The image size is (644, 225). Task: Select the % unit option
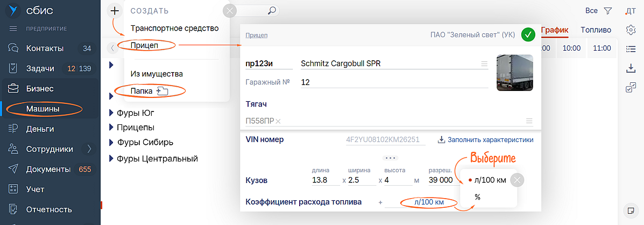477,198
